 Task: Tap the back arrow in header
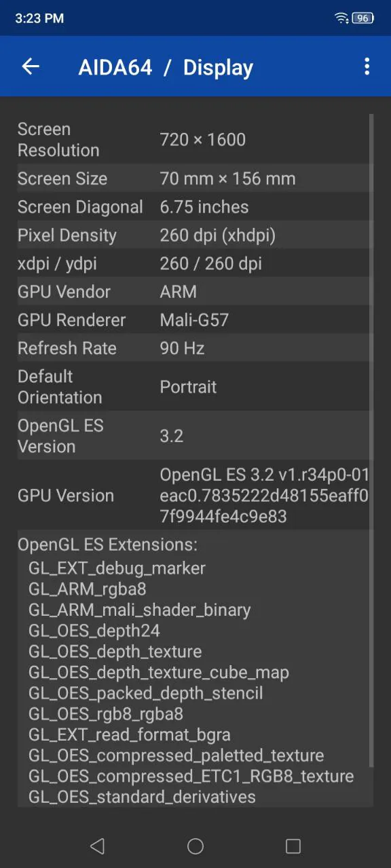point(31,66)
